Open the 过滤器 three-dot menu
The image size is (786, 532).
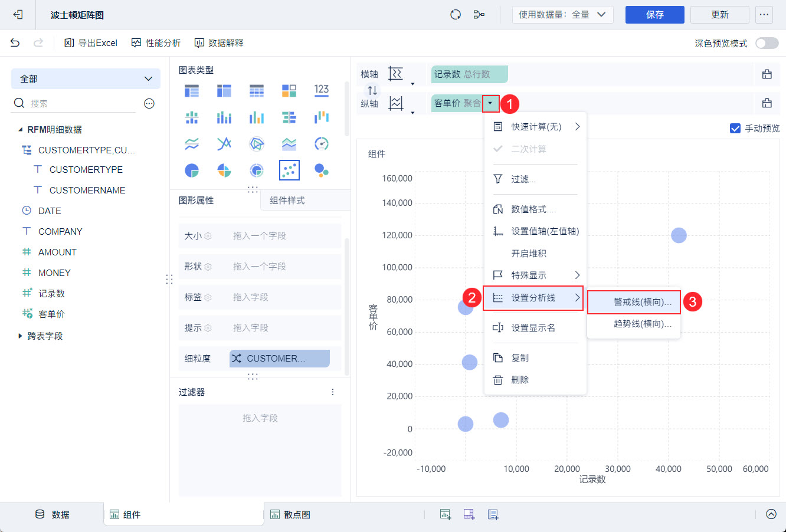tap(333, 392)
